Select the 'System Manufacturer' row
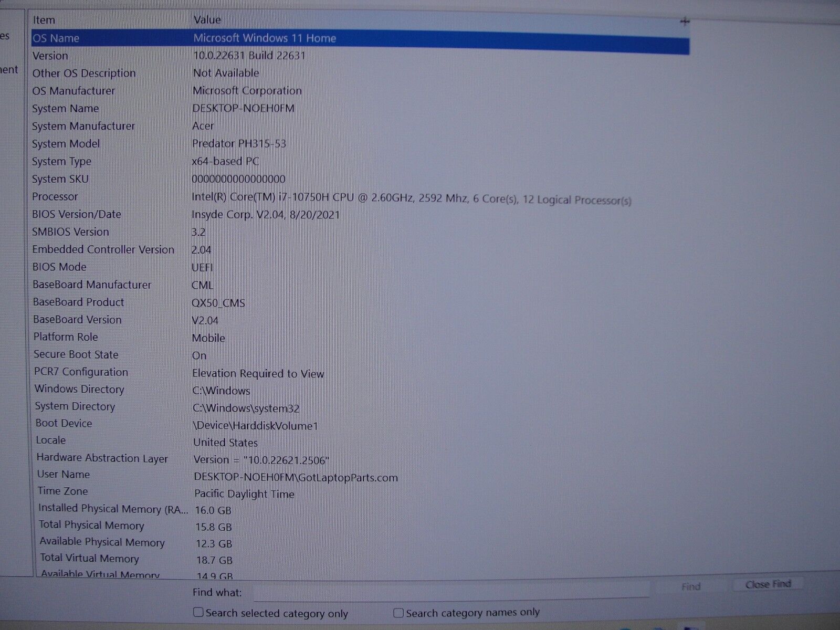840x630 pixels. pyautogui.click(x=360, y=126)
